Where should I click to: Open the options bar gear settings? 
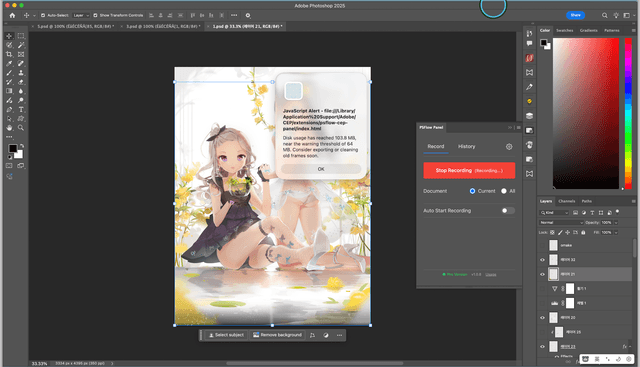(248, 16)
